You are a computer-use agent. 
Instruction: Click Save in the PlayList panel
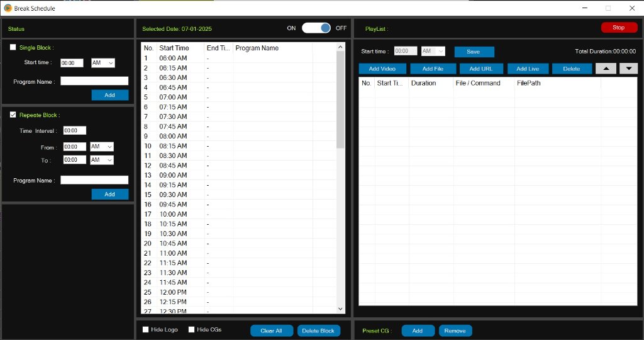pos(474,52)
